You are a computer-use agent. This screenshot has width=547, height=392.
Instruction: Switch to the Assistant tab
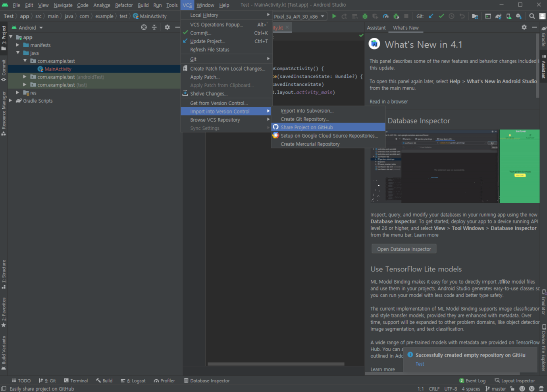(x=376, y=28)
